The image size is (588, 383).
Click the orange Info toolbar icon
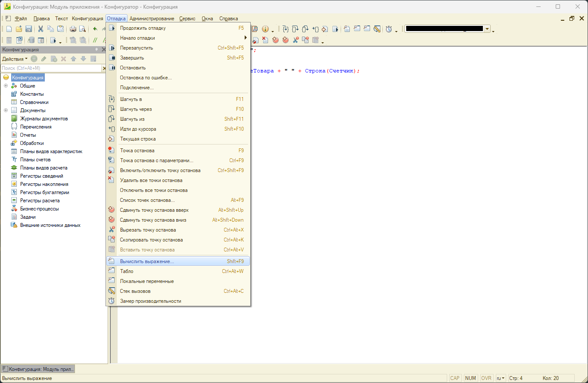tap(265, 29)
